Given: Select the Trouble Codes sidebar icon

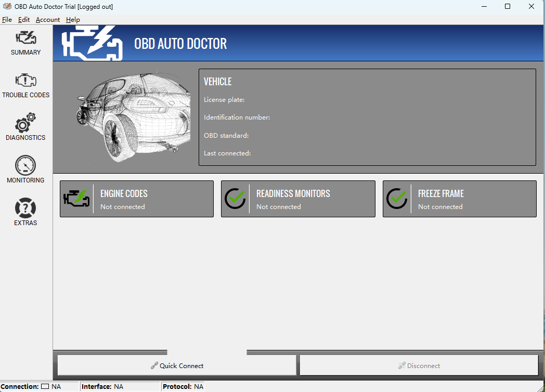Looking at the screenshot, I should (25, 81).
